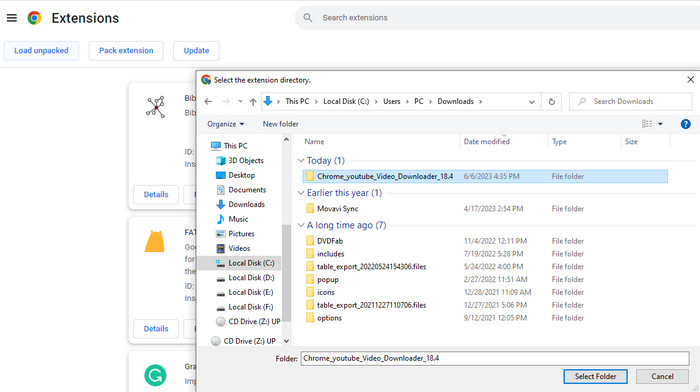Image resolution: width=700 pixels, height=392 pixels.
Task: Click the Chrome_youtube_Video_Downloader_18.4 folder icon
Action: tap(310, 176)
